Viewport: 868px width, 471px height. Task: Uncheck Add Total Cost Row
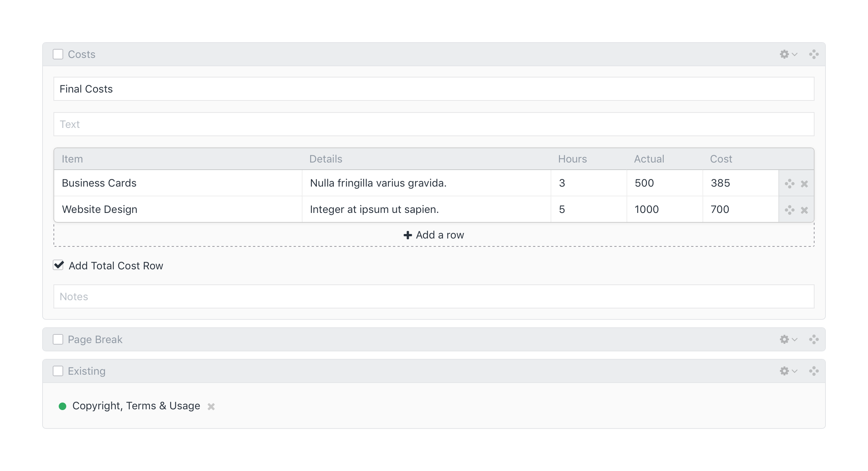58,265
